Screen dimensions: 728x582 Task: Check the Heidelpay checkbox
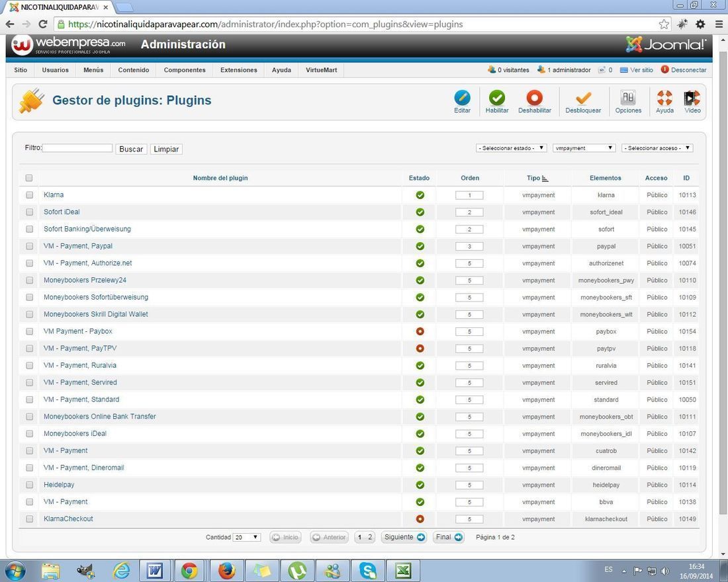click(29, 485)
